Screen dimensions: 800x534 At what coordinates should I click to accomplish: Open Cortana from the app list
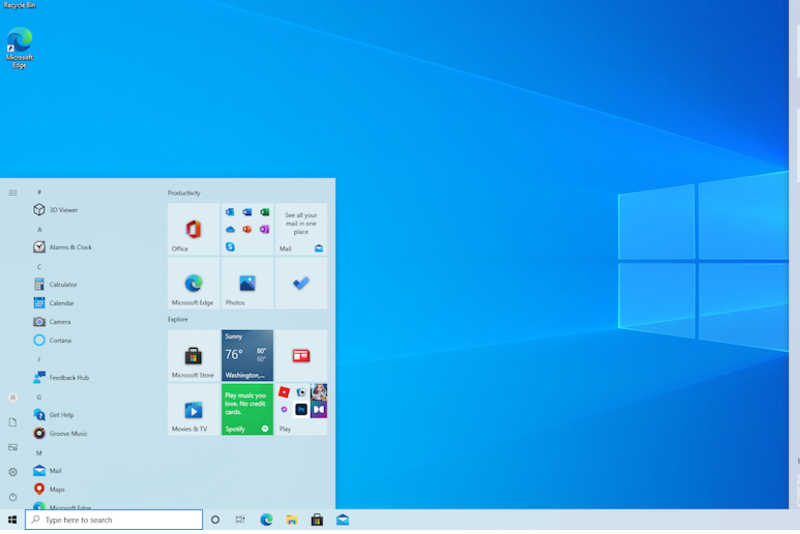(53, 340)
